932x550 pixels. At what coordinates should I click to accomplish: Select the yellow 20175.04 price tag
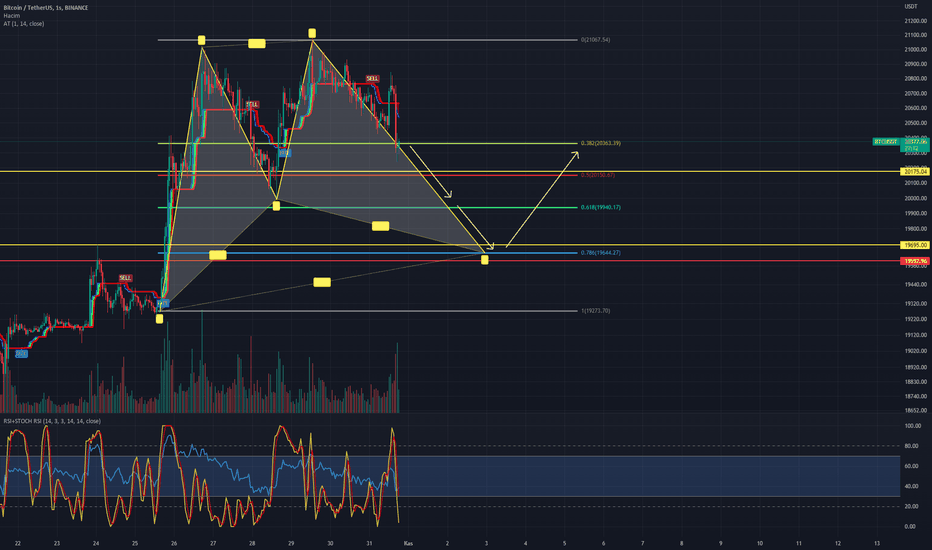(915, 171)
